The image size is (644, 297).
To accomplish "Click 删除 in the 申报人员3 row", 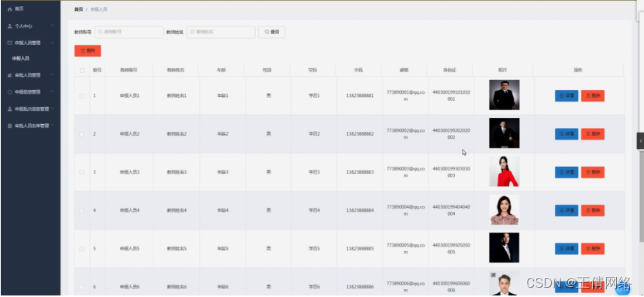I will [x=593, y=172].
